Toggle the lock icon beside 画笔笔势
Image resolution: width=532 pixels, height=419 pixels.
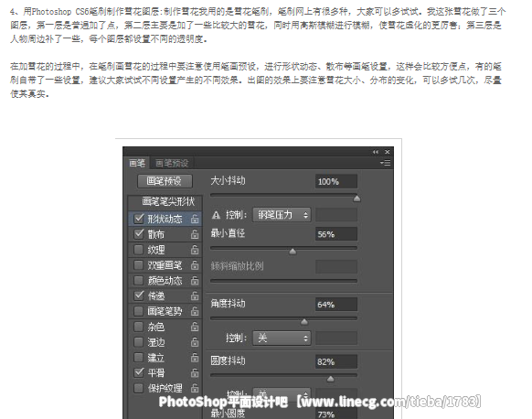coord(195,311)
